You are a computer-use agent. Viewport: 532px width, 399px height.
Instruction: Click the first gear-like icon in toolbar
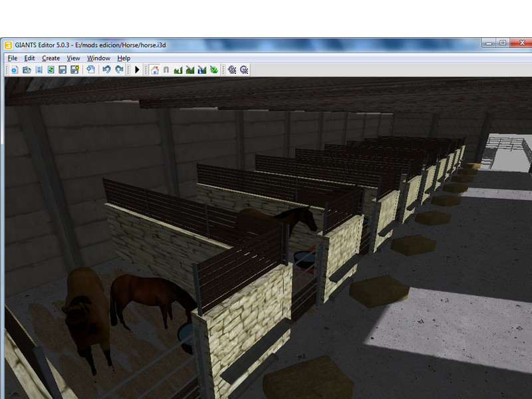232,69
